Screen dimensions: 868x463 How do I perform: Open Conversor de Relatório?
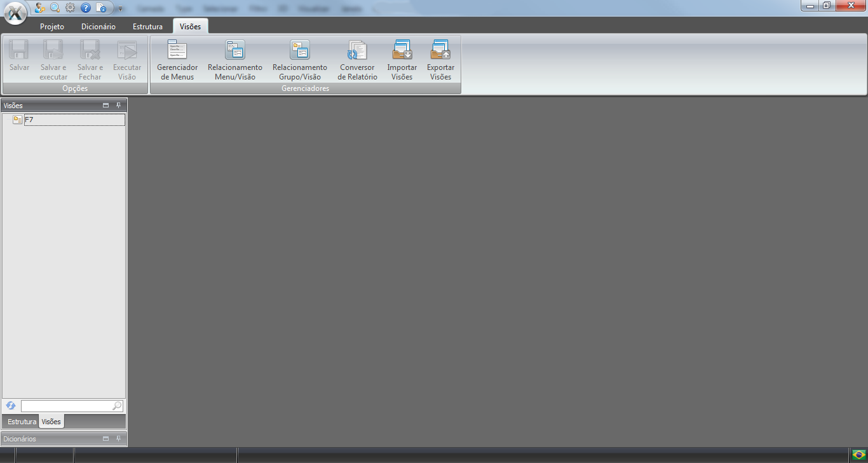(357, 60)
